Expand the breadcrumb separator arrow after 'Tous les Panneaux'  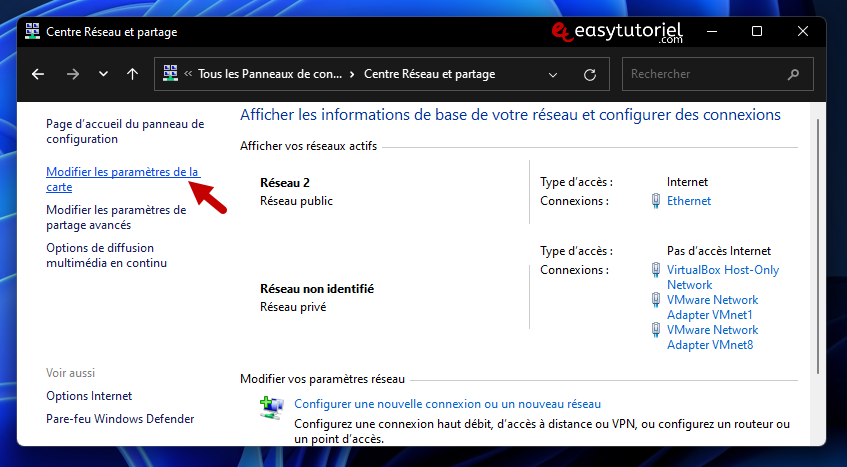352,75
